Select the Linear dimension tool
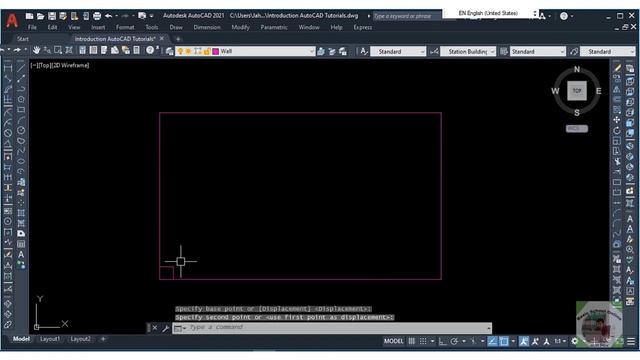 (8, 68)
